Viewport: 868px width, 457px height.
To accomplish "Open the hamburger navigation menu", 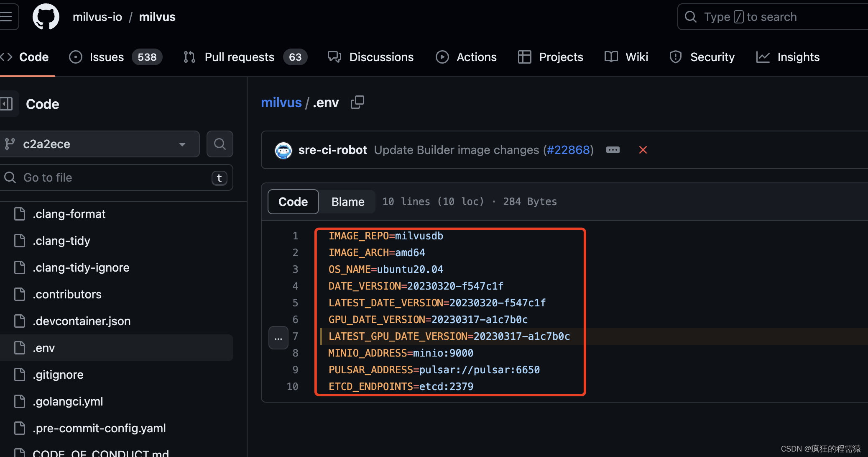I will click(7, 17).
